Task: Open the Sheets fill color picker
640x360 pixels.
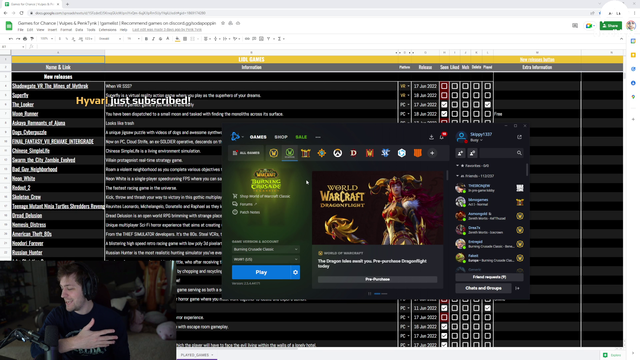Action: click(x=177, y=39)
